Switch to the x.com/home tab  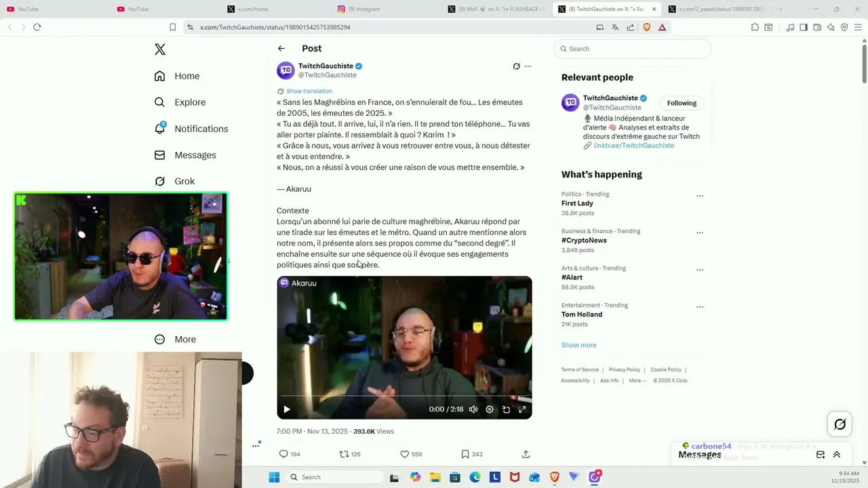[x=276, y=9]
